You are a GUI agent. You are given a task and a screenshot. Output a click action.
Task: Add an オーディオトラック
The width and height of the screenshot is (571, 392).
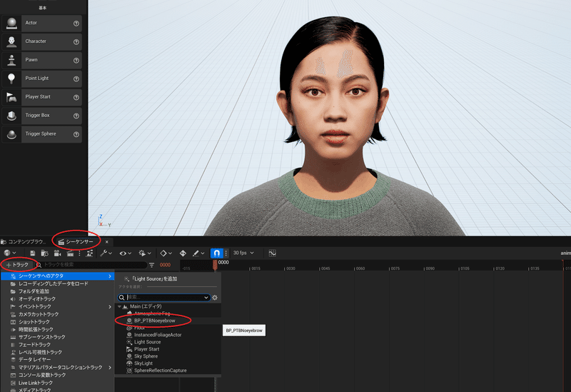click(x=58, y=299)
